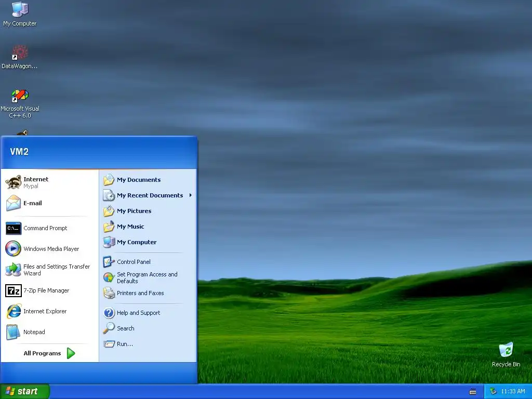Click the E-mail envelope icon
The height and width of the screenshot is (399, 532).
tap(14, 203)
